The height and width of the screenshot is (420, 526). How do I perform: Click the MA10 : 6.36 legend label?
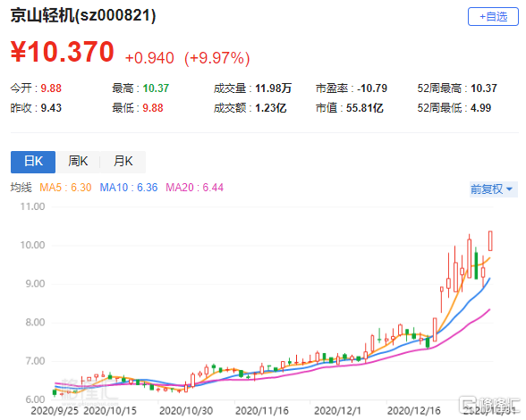(129, 188)
